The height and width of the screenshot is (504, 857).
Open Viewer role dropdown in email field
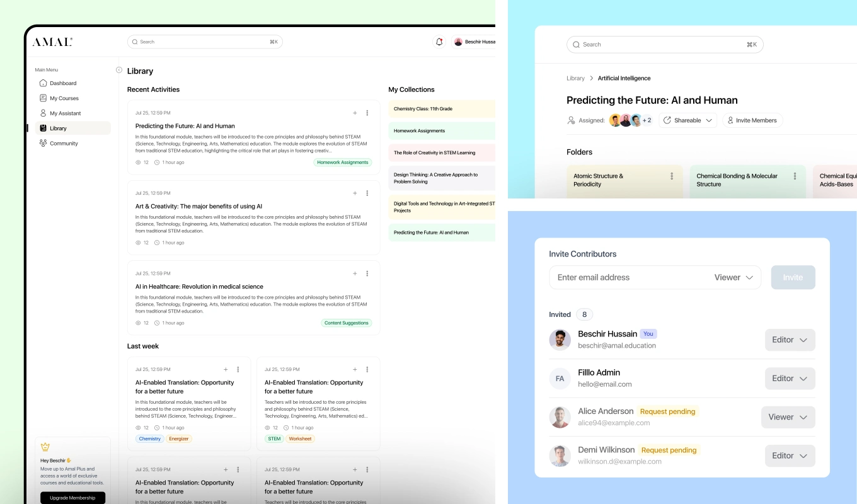tap(734, 277)
